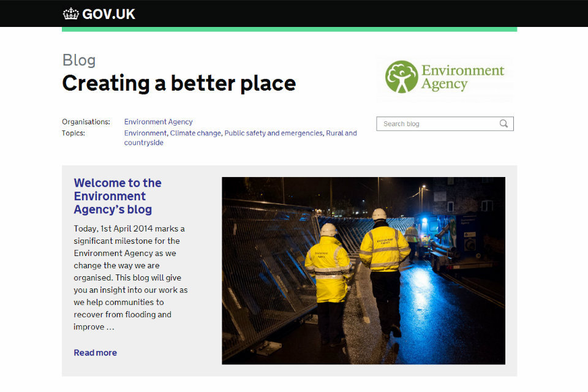
Task: Click the Environment topic link
Action: tap(145, 133)
